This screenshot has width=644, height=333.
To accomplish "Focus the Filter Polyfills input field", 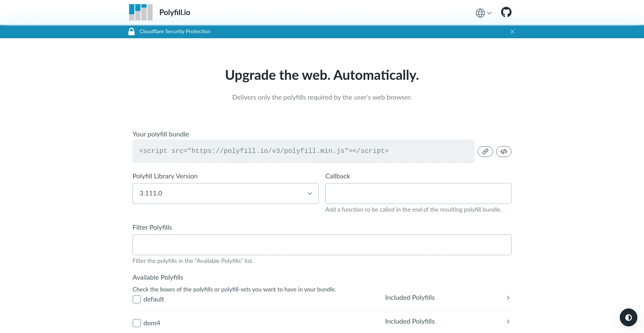I will pyautogui.click(x=322, y=245).
